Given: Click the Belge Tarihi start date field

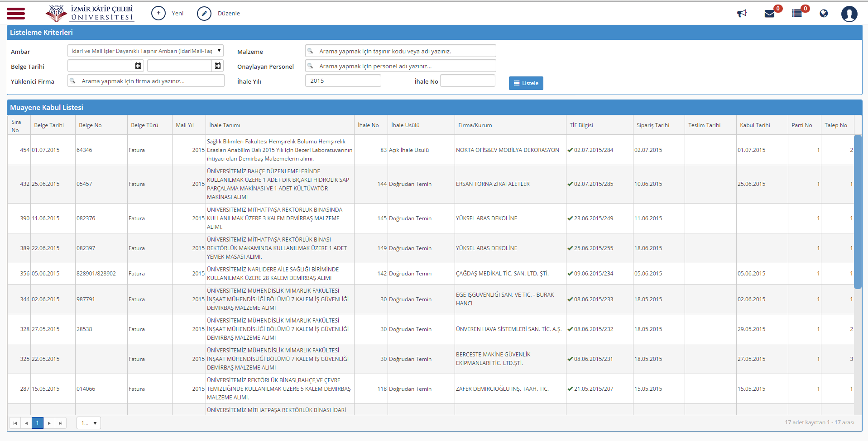Looking at the screenshot, I should click(x=100, y=66).
